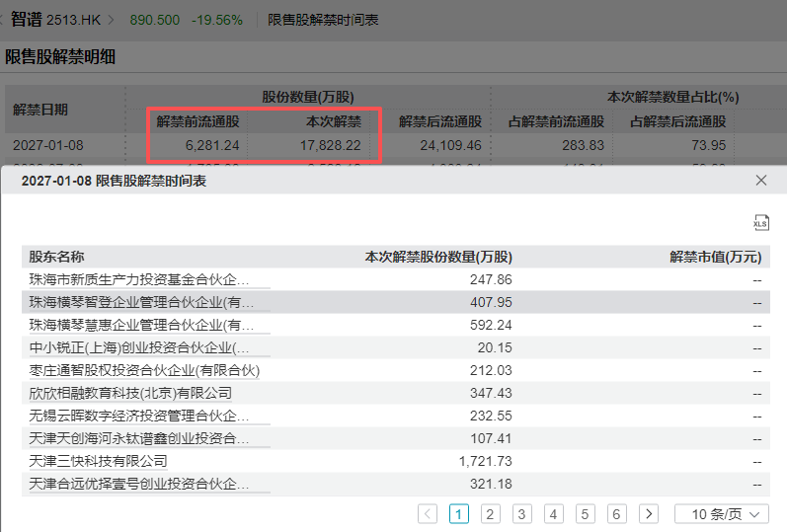
Task: Click the 股东名称 column header
Action: coord(56,257)
